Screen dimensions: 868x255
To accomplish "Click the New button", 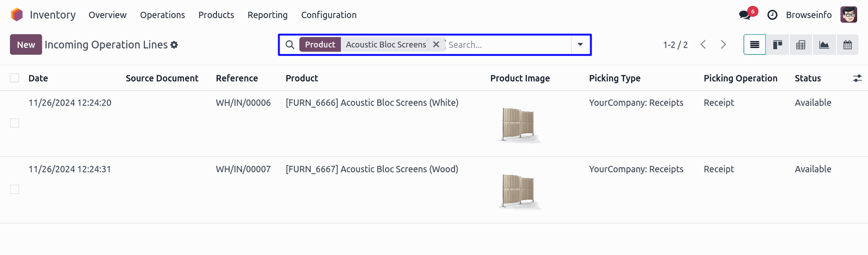I will [26, 45].
